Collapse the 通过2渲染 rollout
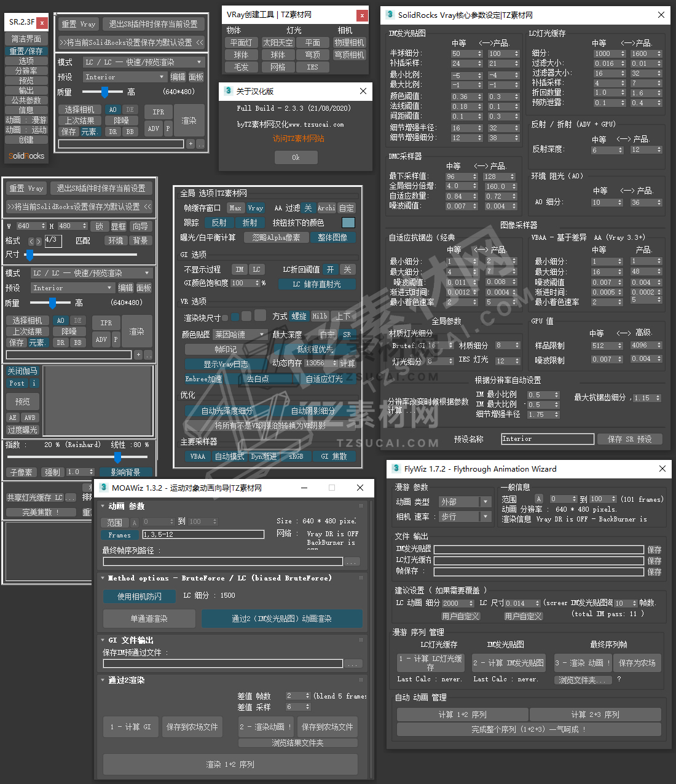676x784 pixels. [x=103, y=680]
